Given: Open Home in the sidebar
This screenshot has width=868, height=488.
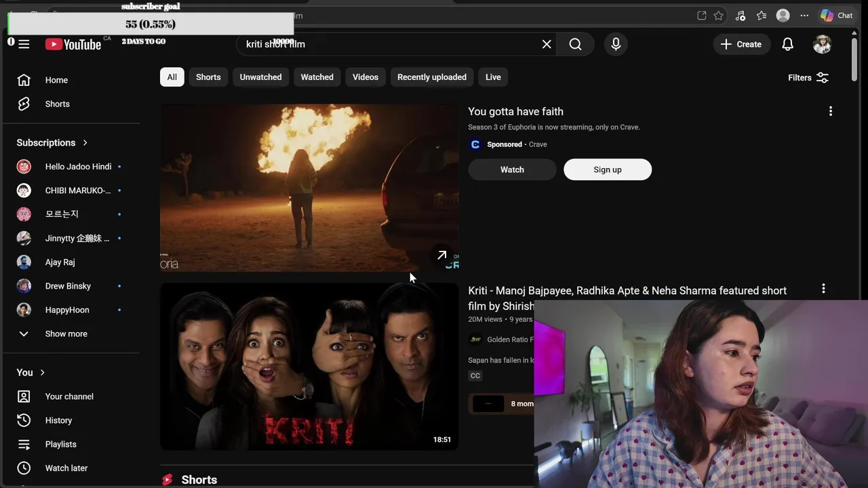Looking at the screenshot, I should pyautogui.click(x=71, y=80).
